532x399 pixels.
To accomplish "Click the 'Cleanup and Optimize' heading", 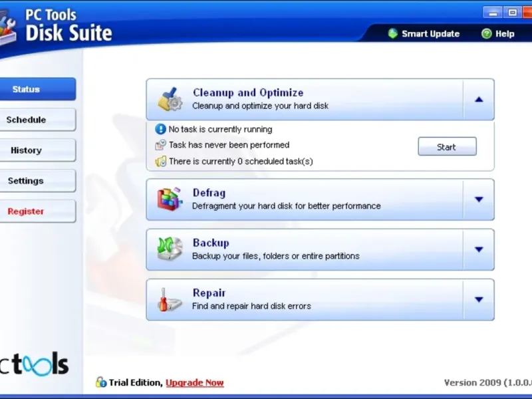I will [248, 92].
